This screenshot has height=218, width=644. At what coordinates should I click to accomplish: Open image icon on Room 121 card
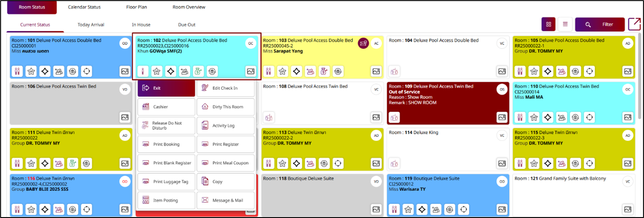[x=628, y=209]
